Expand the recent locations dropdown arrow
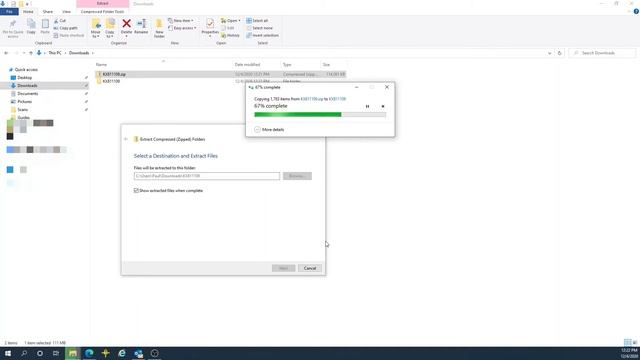Viewport: 640px width, 360px height. point(24,53)
